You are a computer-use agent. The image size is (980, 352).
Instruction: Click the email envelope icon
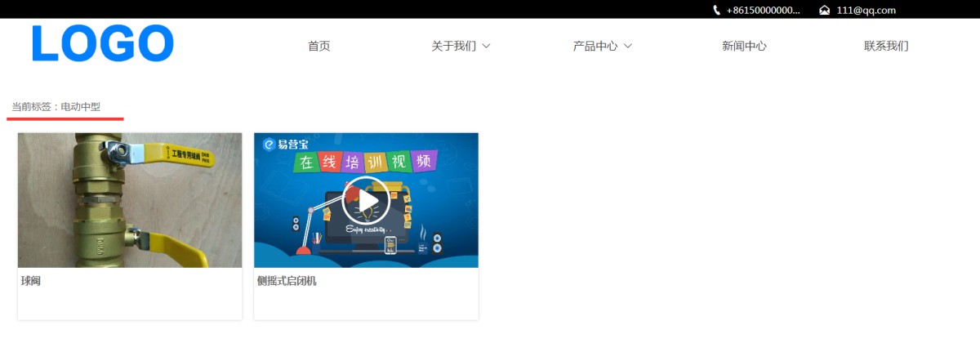click(x=824, y=10)
